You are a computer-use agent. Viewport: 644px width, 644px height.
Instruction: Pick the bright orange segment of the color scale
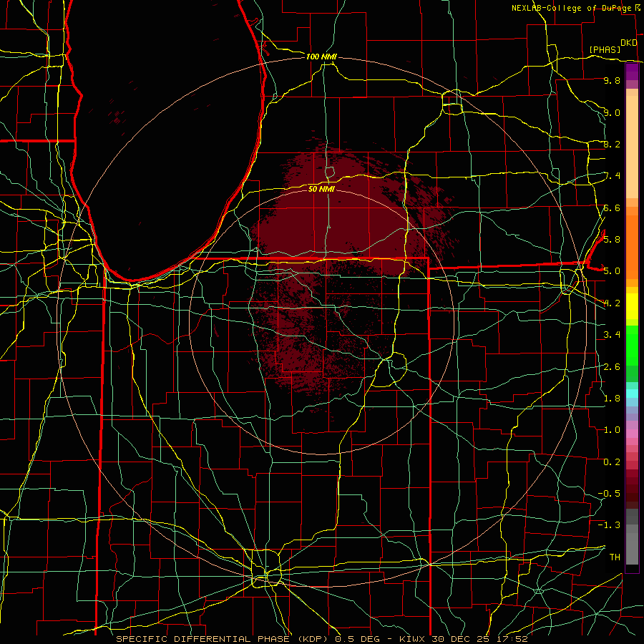tap(632, 248)
